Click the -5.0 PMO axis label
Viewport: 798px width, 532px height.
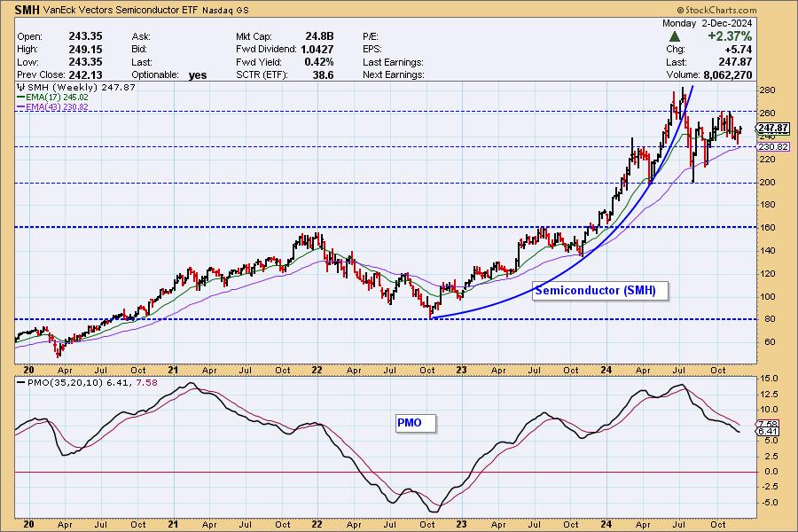click(769, 503)
